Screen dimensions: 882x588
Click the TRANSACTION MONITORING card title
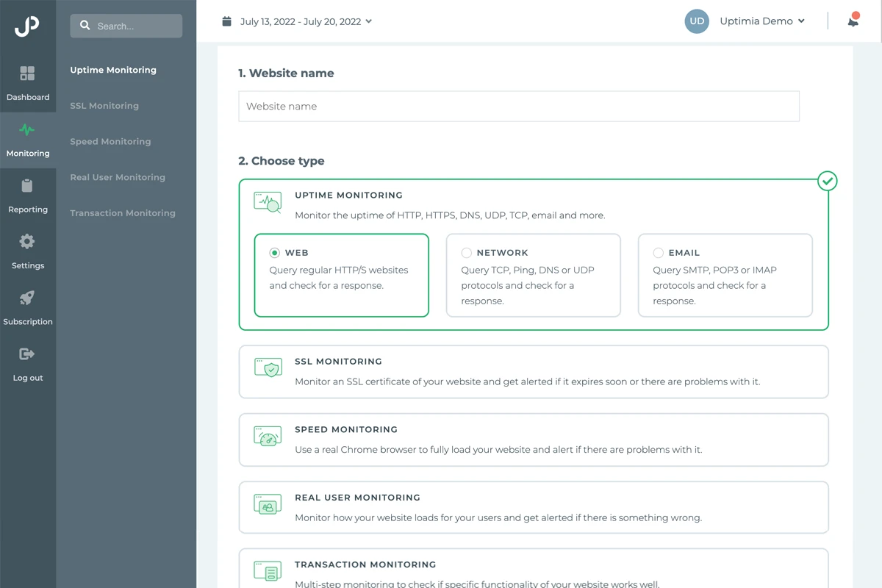pos(365,564)
